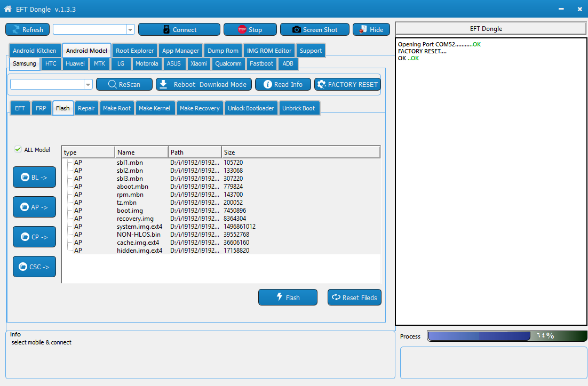The height and width of the screenshot is (386, 588).
Task: Click the type column header
Action: (x=88, y=152)
